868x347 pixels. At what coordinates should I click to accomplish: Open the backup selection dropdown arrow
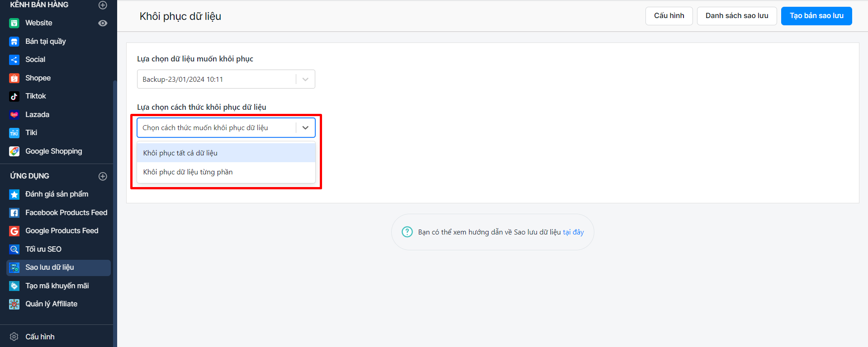[305, 79]
